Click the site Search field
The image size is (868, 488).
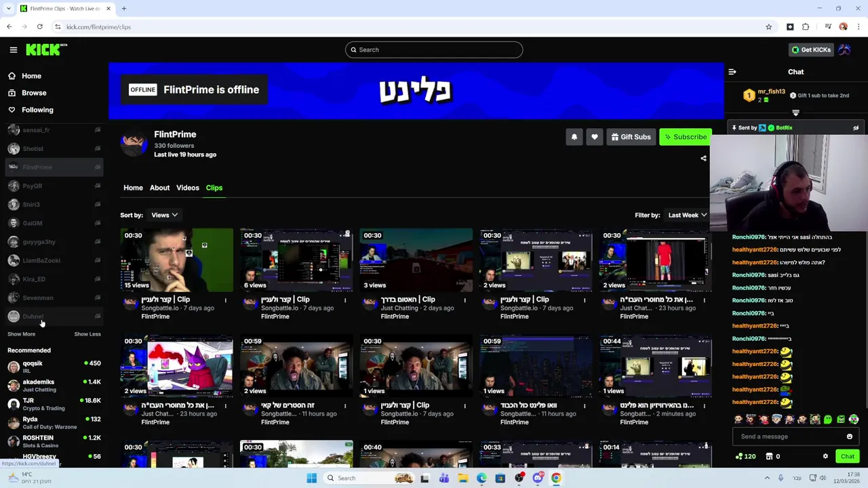(434, 49)
